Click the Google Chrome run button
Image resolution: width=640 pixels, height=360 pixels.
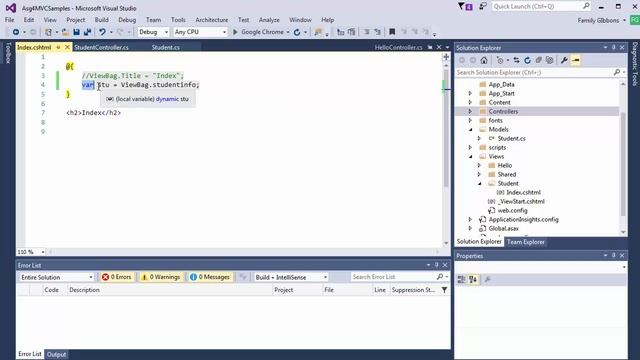point(261,32)
